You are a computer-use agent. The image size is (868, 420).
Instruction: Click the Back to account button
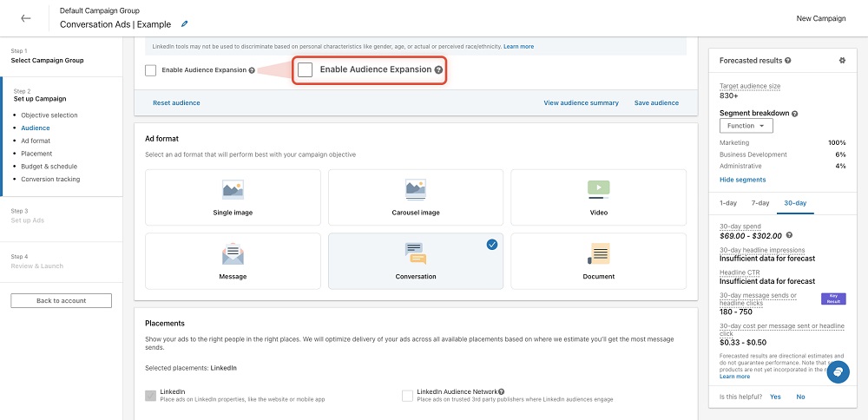[x=61, y=300]
